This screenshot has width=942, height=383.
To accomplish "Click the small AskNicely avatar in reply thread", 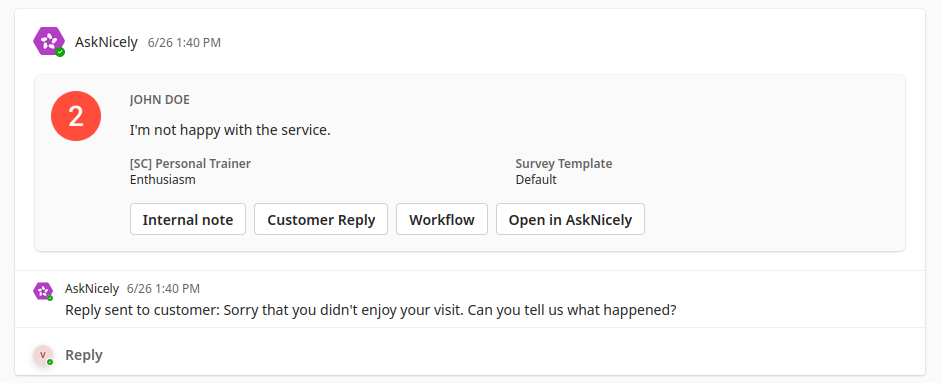I will coord(43,291).
